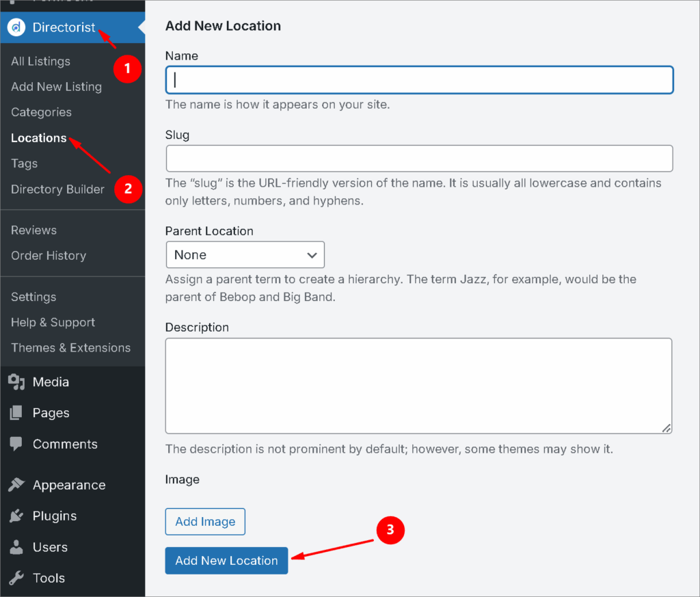The height and width of the screenshot is (597, 700).
Task: Open Directory Builder menu item
Action: (57, 189)
